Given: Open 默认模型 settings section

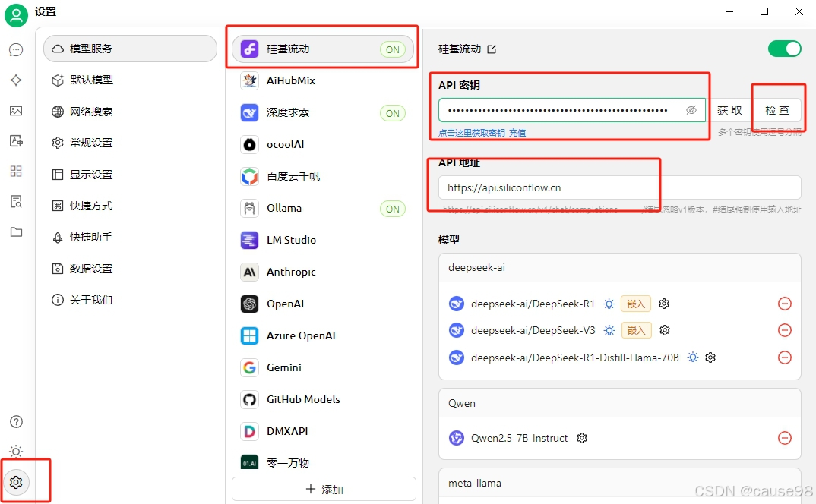Looking at the screenshot, I should (x=130, y=80).
